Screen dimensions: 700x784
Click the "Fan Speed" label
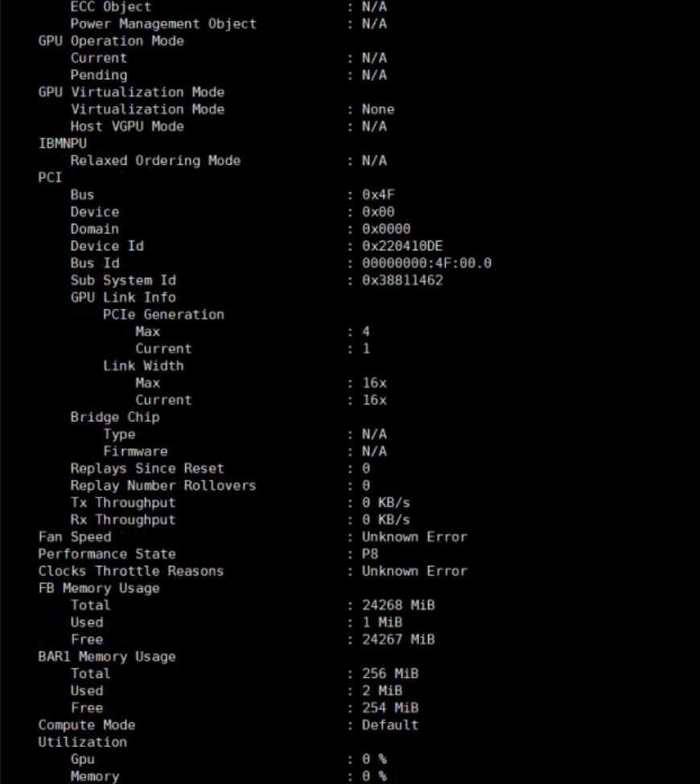click(x=75, y=537)
